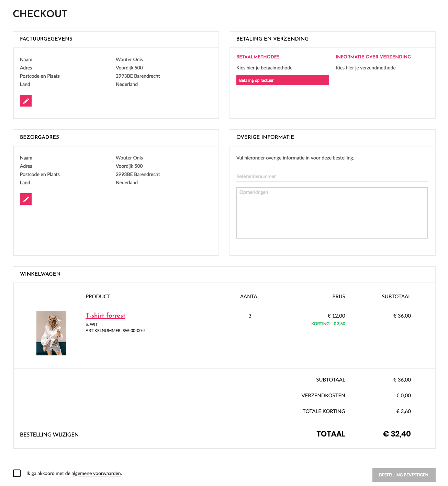This screenshot has width=448, height=486.
Task: Focus the Opmerkingen comments text area
Action: pos(332,212)
